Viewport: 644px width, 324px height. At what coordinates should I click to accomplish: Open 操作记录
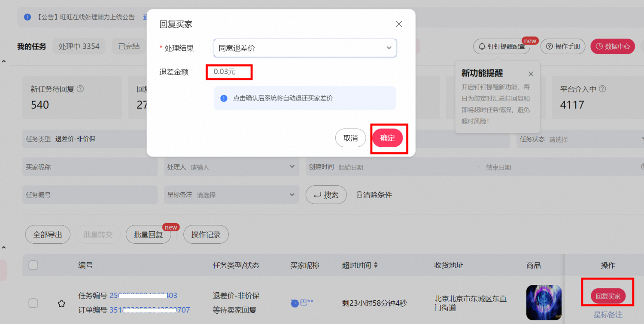[x=206, y=234]
